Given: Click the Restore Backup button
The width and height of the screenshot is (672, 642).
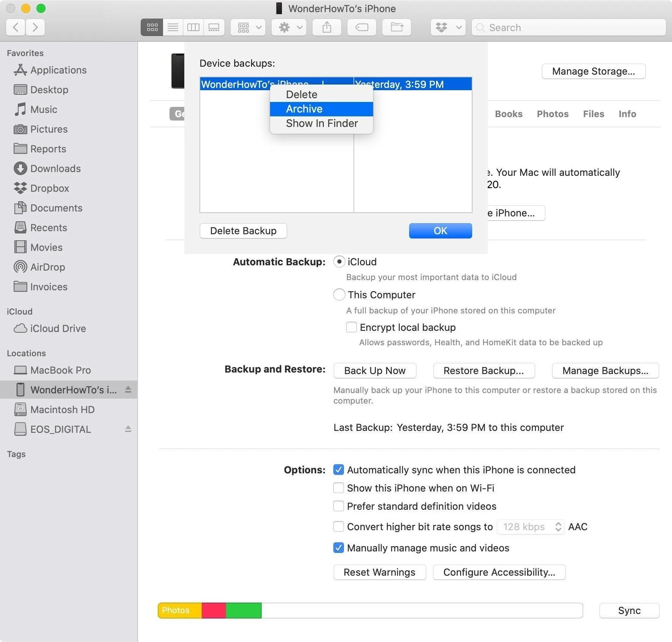Looking at the screenshot, I should pos(484,371).
